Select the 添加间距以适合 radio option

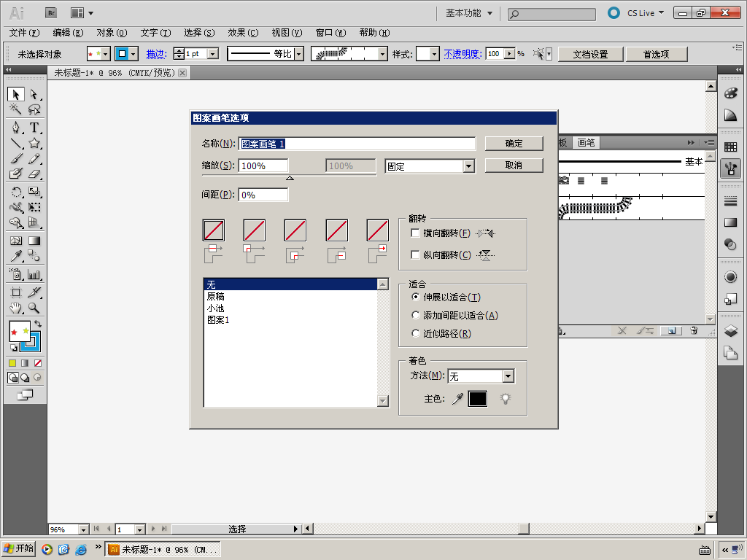(416, 316)
